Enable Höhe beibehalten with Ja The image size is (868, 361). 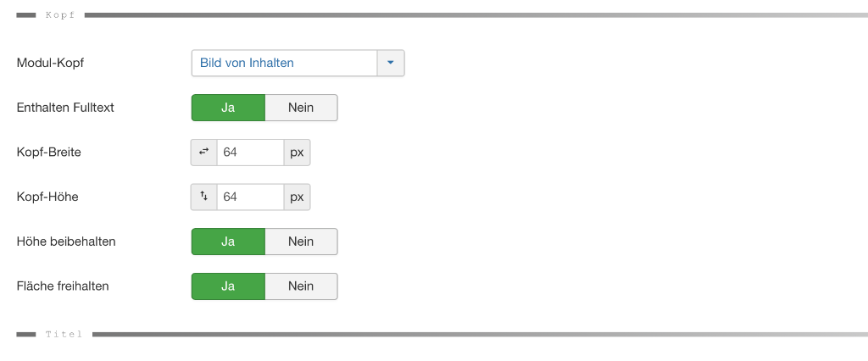point(228,242)
